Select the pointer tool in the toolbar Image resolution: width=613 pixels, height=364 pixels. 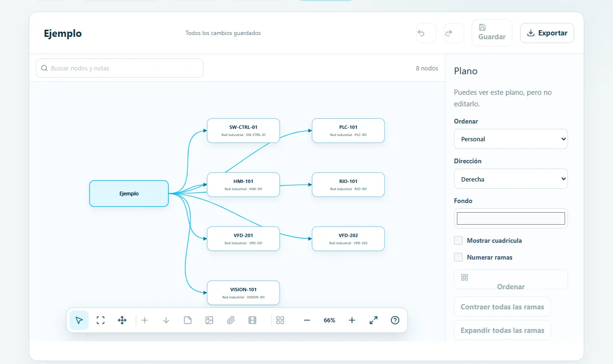79,320
